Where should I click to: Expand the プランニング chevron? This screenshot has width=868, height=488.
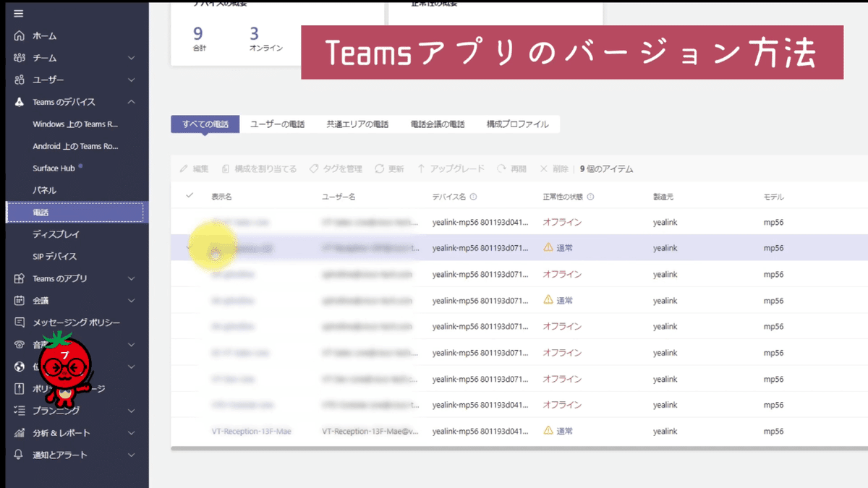(x=131, y=411)
